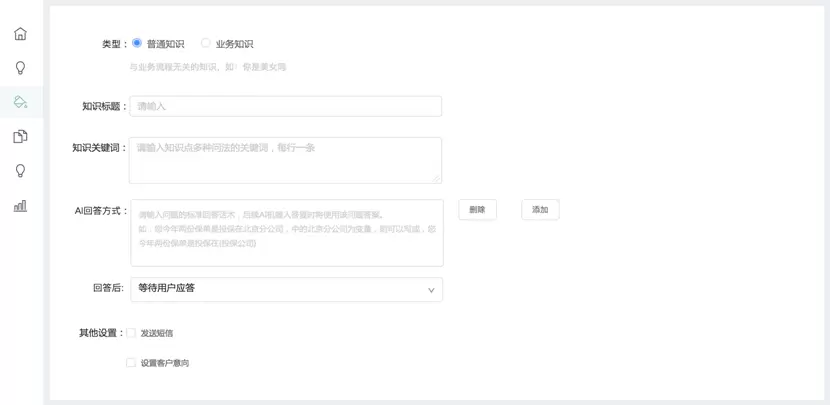The width and height of the screenshot is (830, 405).
Task: Click the 删除 button
Action: click(x=477, y=210)
